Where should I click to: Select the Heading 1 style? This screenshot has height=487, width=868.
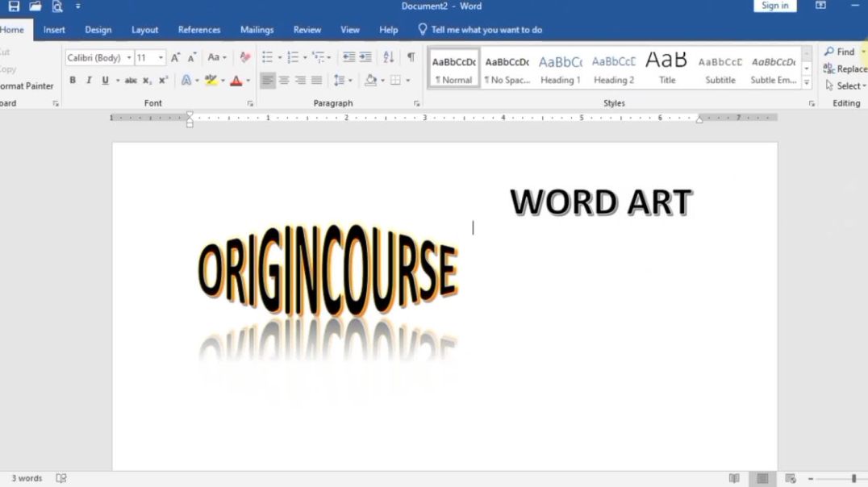point(560,68)
